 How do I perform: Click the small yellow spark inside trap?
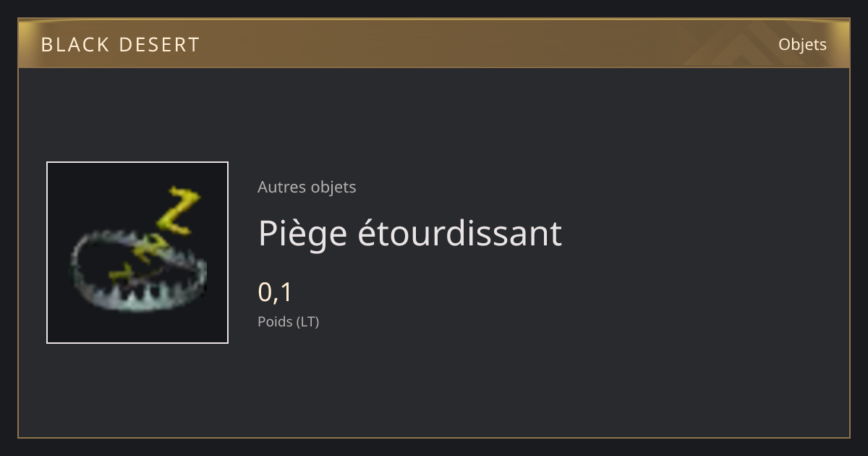pyautogui.click(x=122, y=274)
